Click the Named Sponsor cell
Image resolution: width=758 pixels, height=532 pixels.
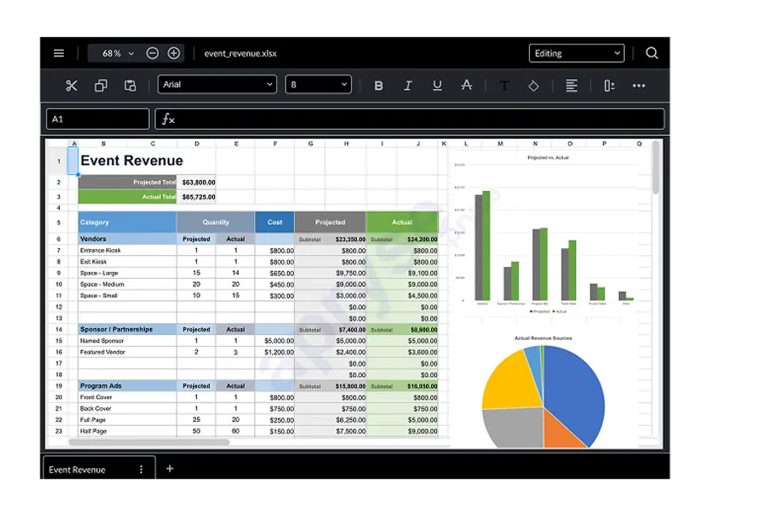coord(128,341)
